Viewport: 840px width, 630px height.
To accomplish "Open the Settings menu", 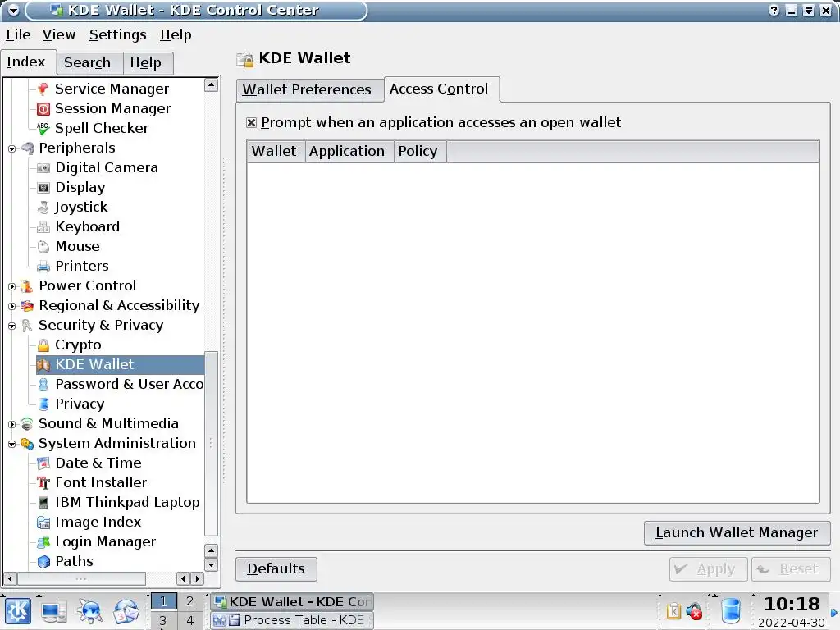I will (117, 34).
